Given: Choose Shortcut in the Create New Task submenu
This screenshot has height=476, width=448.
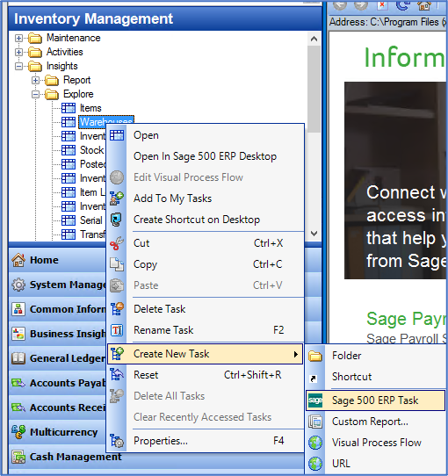Looking at the screenshot, I should 375,377.
